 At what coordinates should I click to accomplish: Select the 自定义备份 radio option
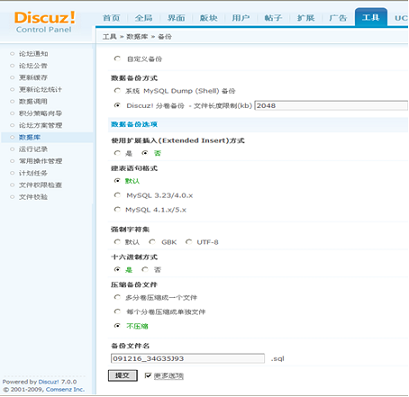(117, 59)
